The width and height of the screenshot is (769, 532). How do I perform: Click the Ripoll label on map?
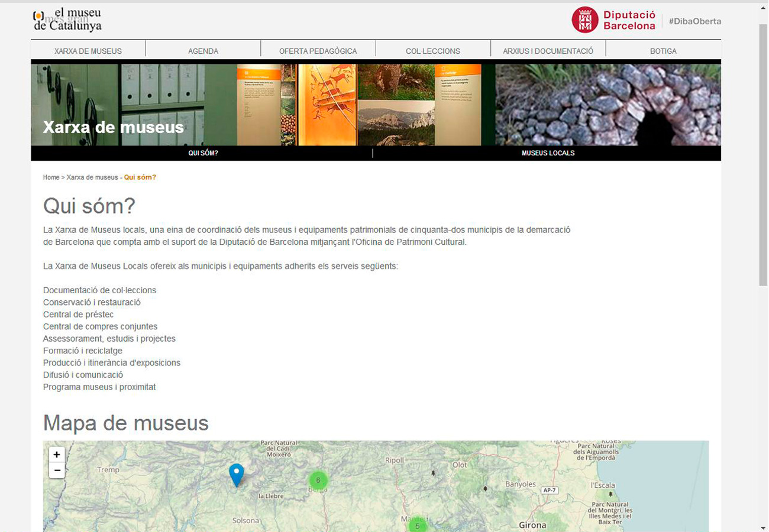pos(395,460)
